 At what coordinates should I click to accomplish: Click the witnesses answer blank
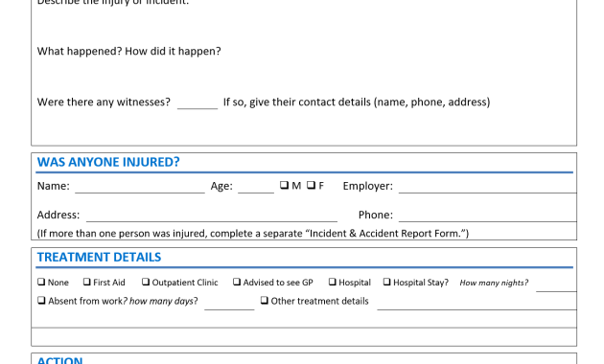click(197, 104)
